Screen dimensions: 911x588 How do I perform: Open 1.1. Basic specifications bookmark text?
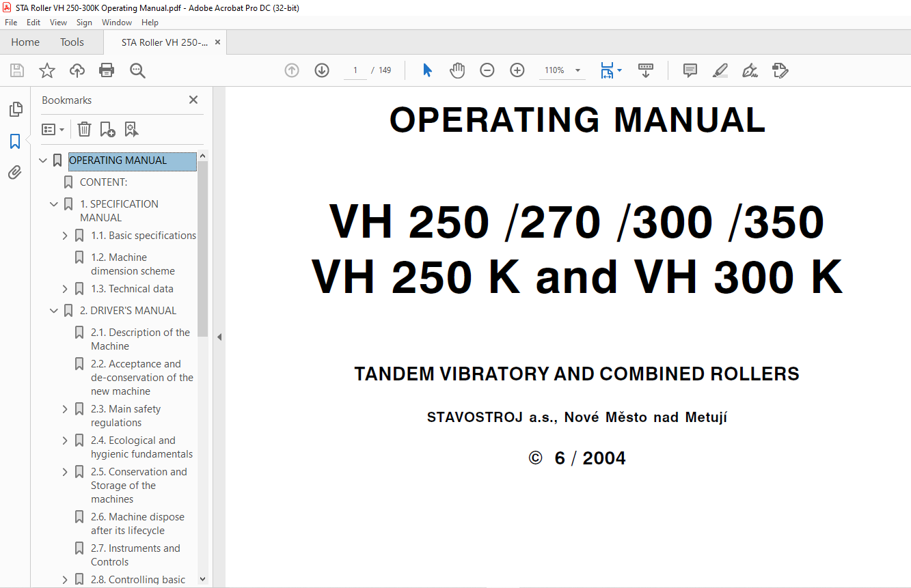pos(144,236)
